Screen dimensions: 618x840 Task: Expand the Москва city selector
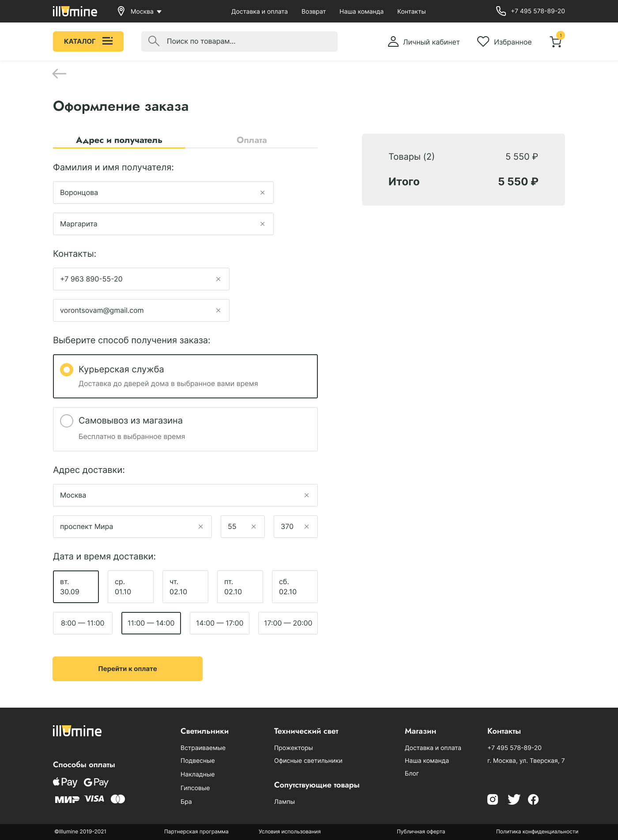click(139, 11)
